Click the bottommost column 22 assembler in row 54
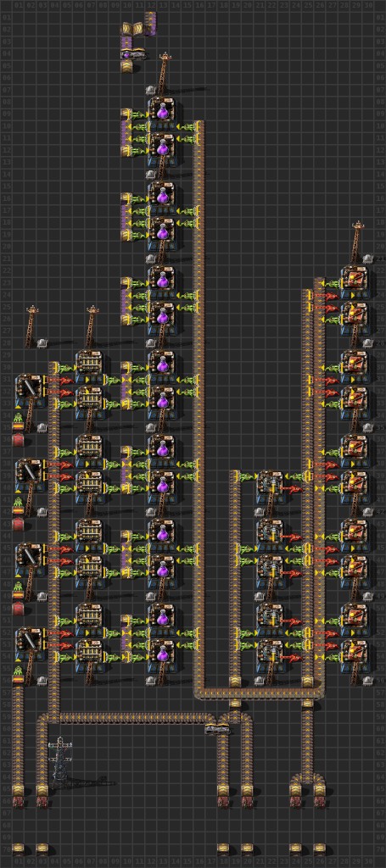 (x=270, y=654)
